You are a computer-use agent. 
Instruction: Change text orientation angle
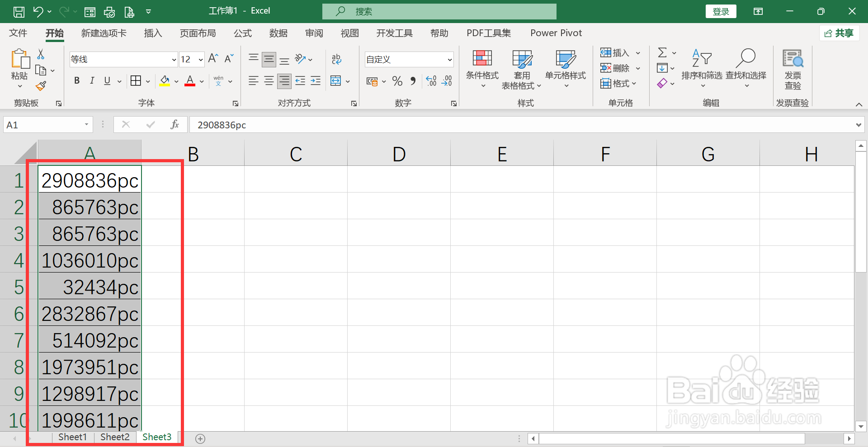300,59
